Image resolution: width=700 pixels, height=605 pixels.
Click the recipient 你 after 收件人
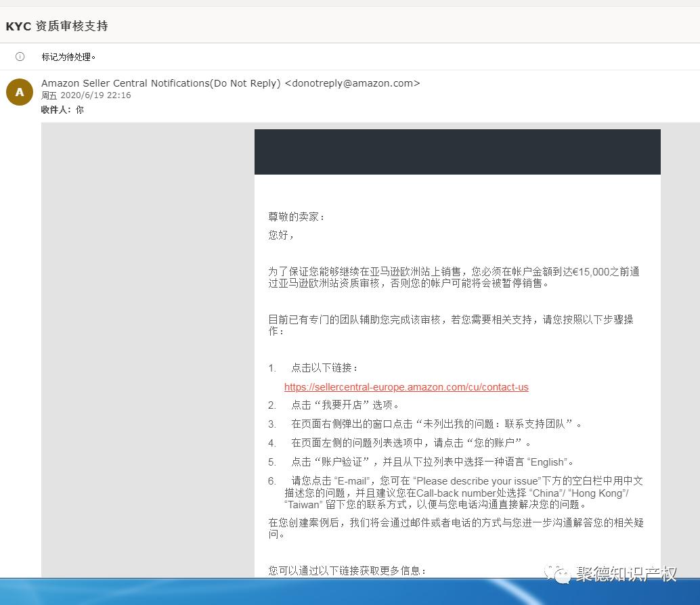79,109
